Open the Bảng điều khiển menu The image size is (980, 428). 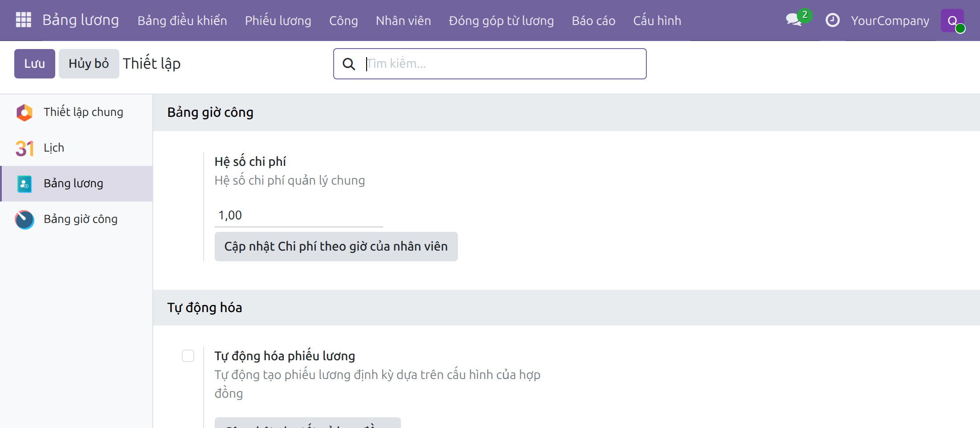(182, 21)
